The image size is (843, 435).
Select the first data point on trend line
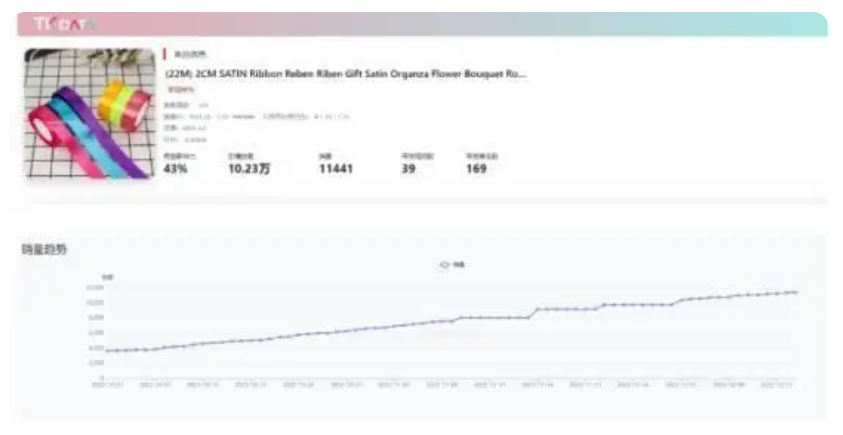tap(107, 351)
